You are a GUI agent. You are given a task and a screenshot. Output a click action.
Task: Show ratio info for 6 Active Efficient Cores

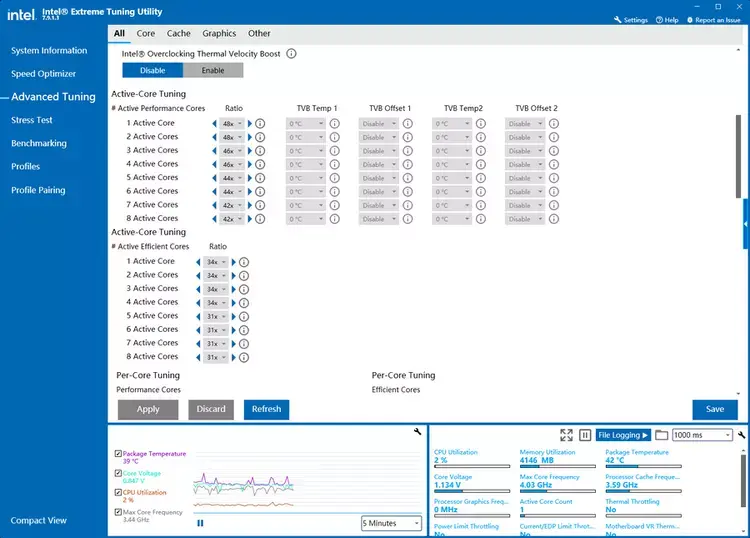243,330
